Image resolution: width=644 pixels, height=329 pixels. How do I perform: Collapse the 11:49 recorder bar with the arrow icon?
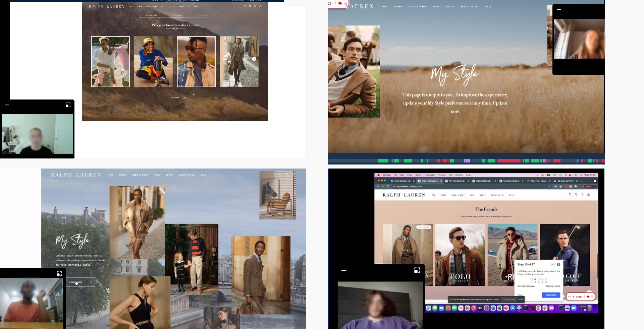coord(569,297)
